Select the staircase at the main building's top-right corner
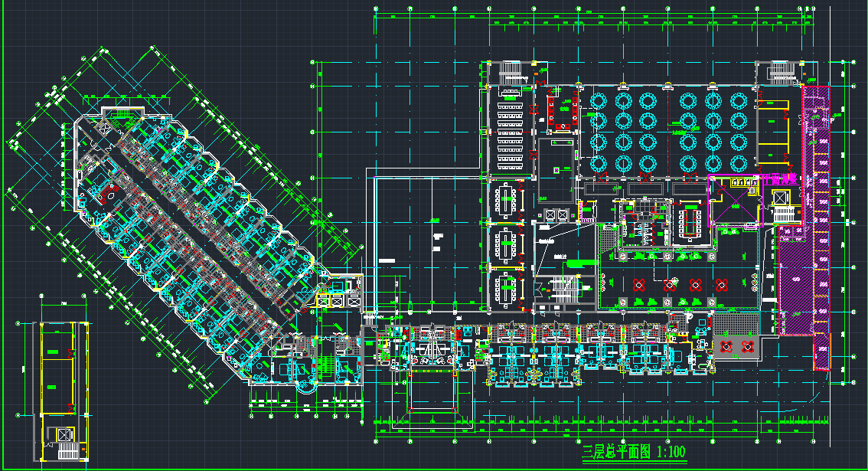868x471 pixels. pos(782,74)
